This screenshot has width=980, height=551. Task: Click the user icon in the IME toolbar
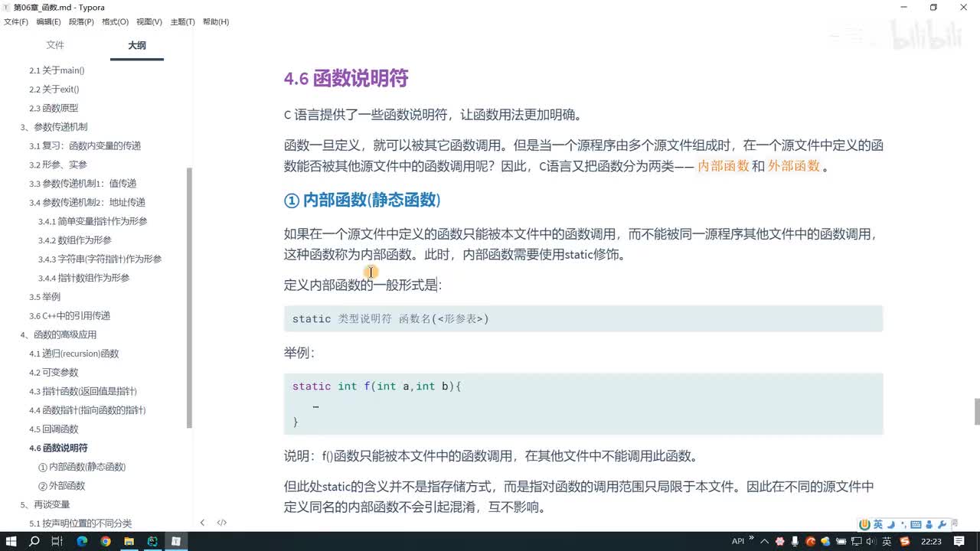pos(929,525)
